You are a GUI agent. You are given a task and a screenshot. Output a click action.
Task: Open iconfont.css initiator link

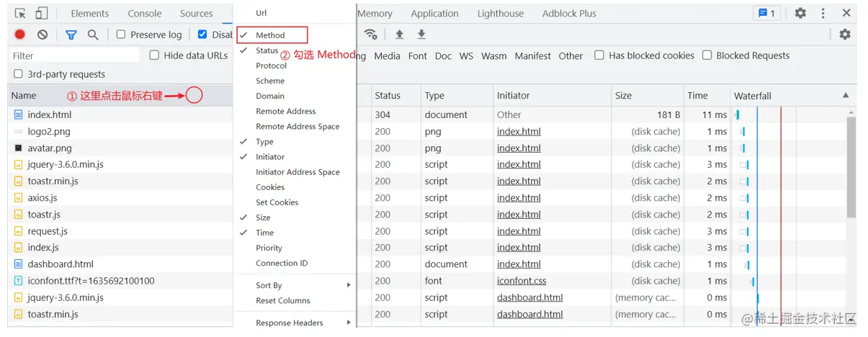click(x=522, y=281)
